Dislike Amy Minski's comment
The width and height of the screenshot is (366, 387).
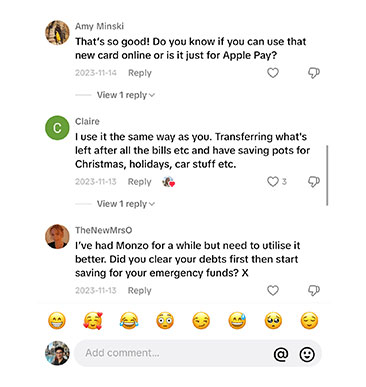(313, 73)
